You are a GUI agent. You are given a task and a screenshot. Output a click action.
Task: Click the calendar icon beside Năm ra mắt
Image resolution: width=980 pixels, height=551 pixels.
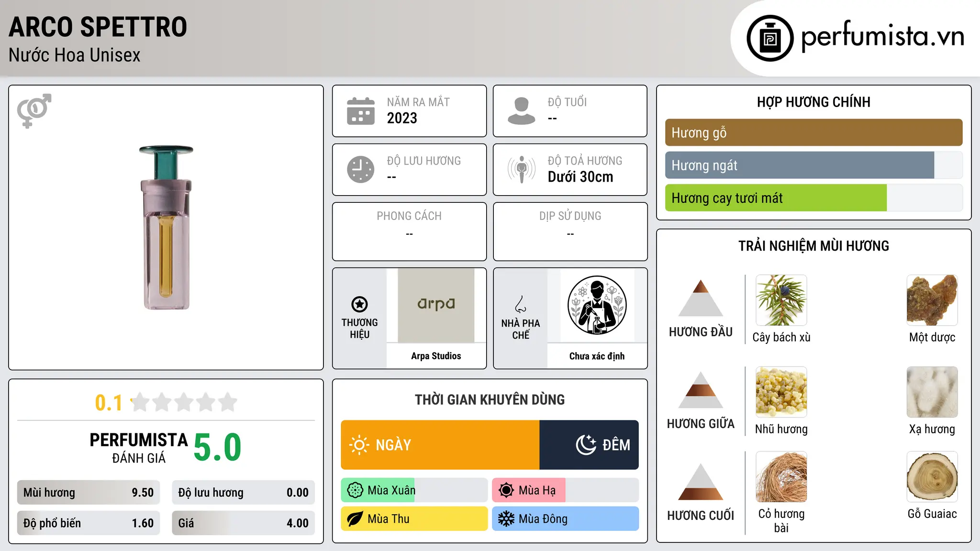tap(361, 111)
